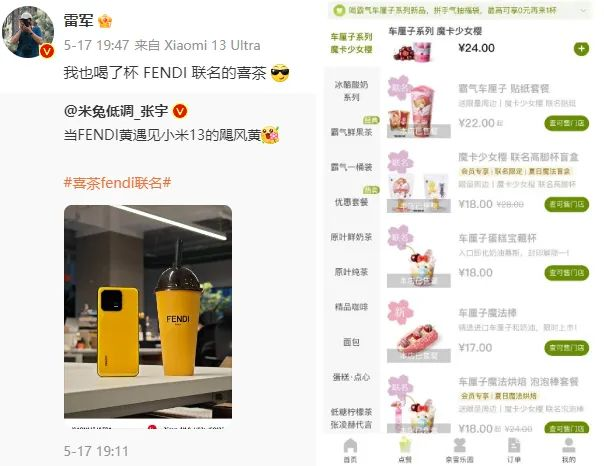Click 查可售门店 button for 车厘子魔法棒
Screen dimensions: 604x466
click(566, 348)
